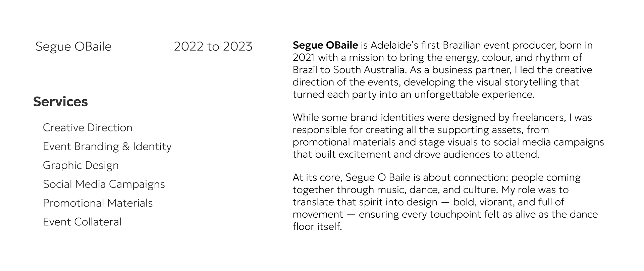Click the 2022 to 2023 date range
Viewport: 644px width, 271px height.
click(x=213, y=47)
